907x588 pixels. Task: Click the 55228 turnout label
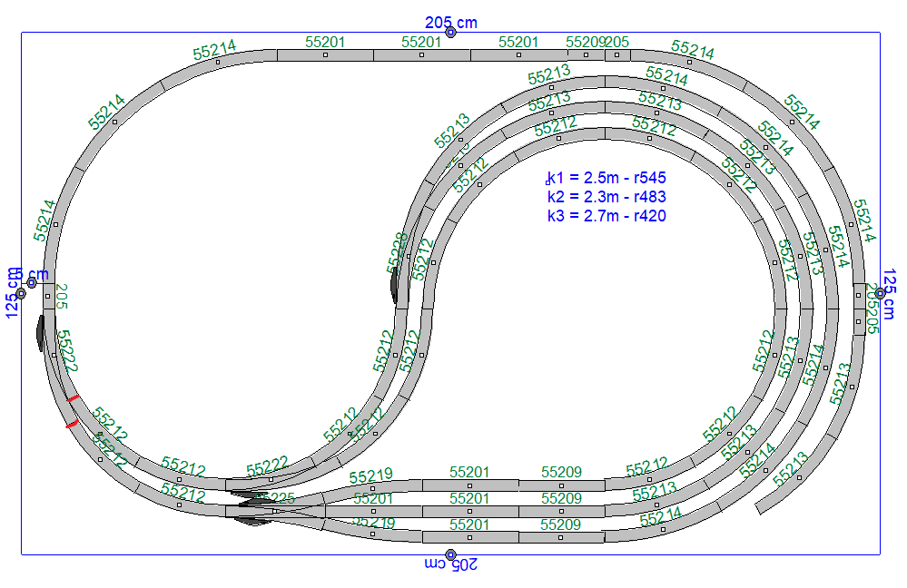coord(398,253)
